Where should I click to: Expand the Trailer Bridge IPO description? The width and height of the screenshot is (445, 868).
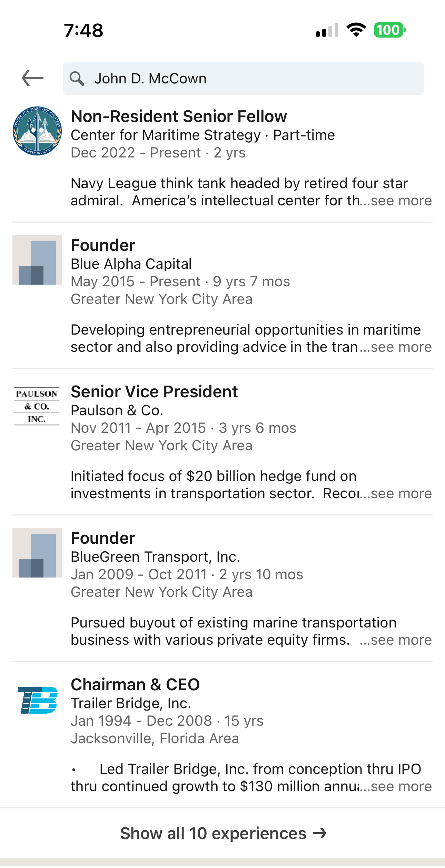click(401, 786)
